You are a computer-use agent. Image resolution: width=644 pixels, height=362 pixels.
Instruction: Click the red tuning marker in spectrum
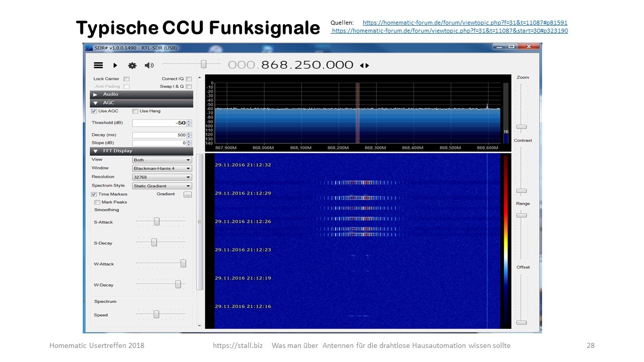click(358, 113)
